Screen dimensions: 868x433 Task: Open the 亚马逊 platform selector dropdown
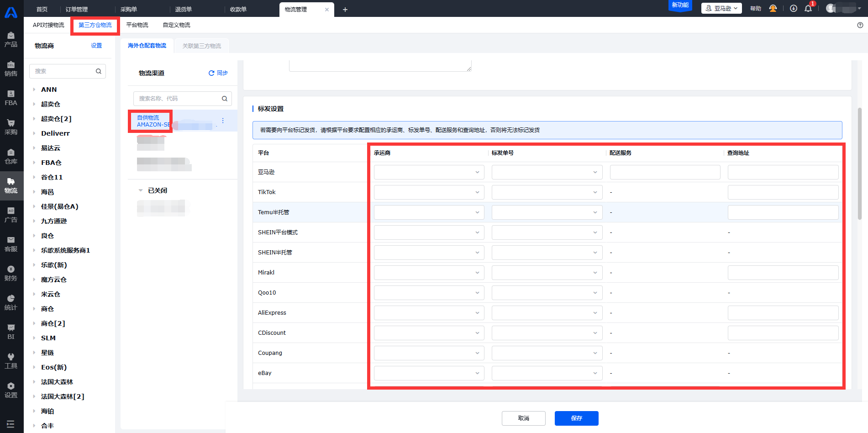[721, 8]
